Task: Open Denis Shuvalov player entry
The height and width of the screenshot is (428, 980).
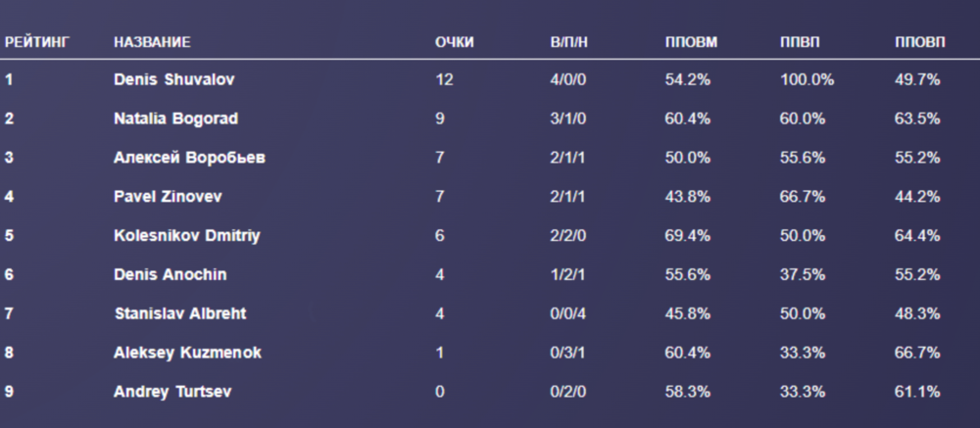Action: (x=173, y=79)
